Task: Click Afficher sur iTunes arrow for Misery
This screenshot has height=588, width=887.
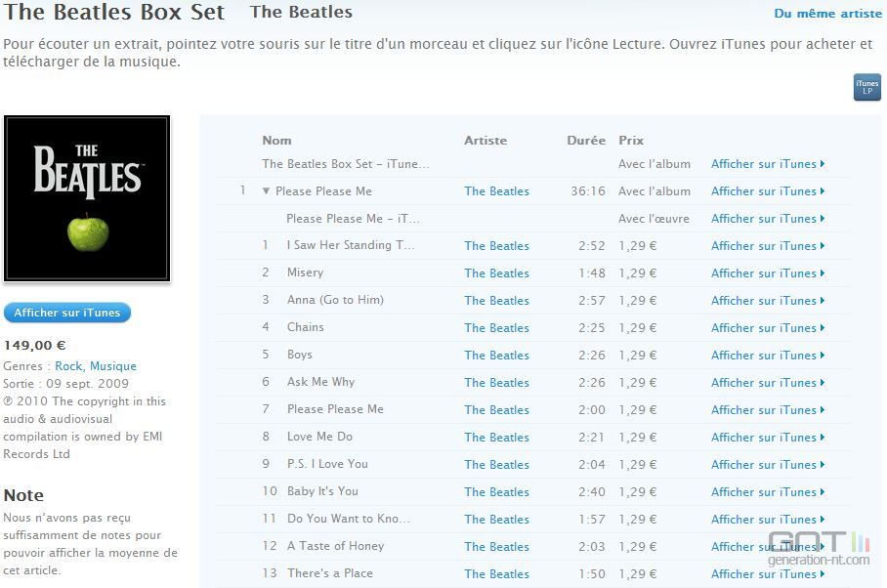Action: (x=823, y=273)
